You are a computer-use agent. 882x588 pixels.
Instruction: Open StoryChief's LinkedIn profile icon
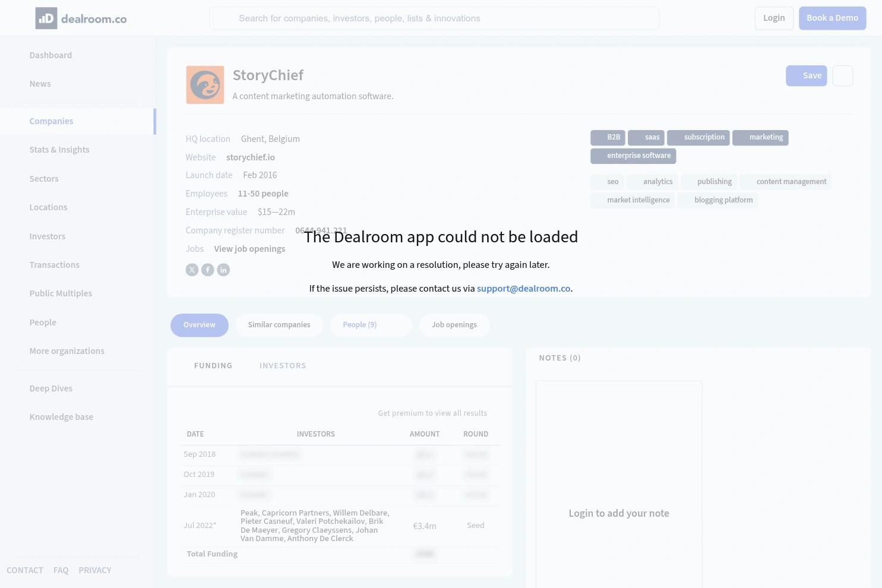point(223,270)
